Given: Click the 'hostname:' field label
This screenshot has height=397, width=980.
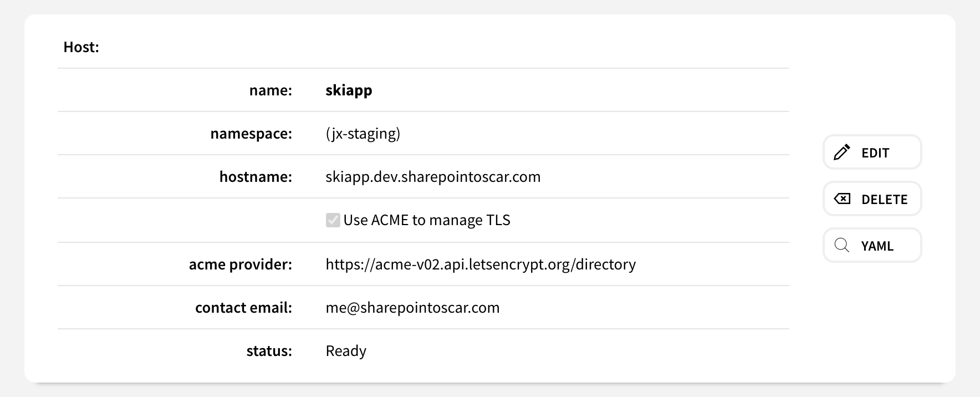Looking at the screenshot, I should (256, 177).
